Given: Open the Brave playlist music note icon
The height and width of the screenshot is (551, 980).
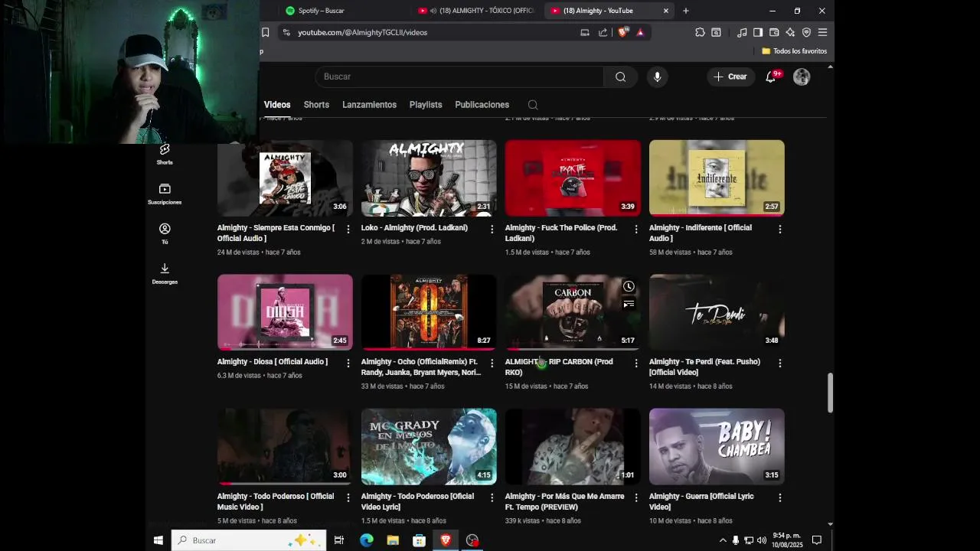Looking at the screenshot, I should pos(742,32).
